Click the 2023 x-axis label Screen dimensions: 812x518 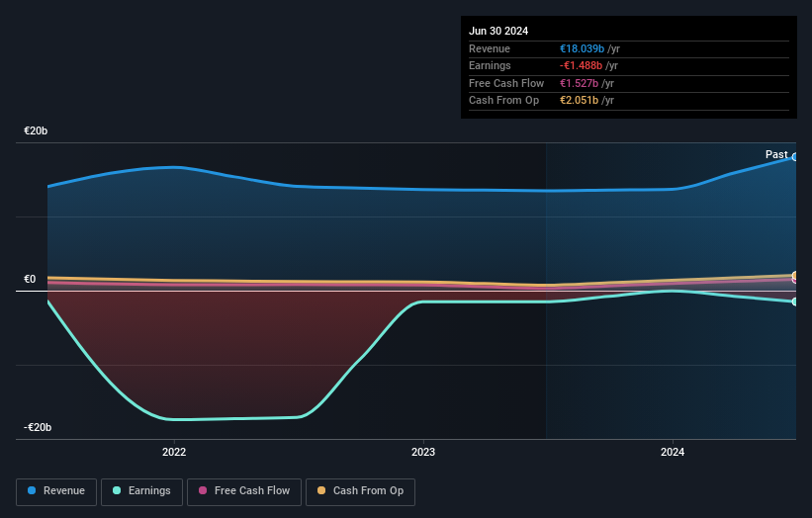pos(423,452)
